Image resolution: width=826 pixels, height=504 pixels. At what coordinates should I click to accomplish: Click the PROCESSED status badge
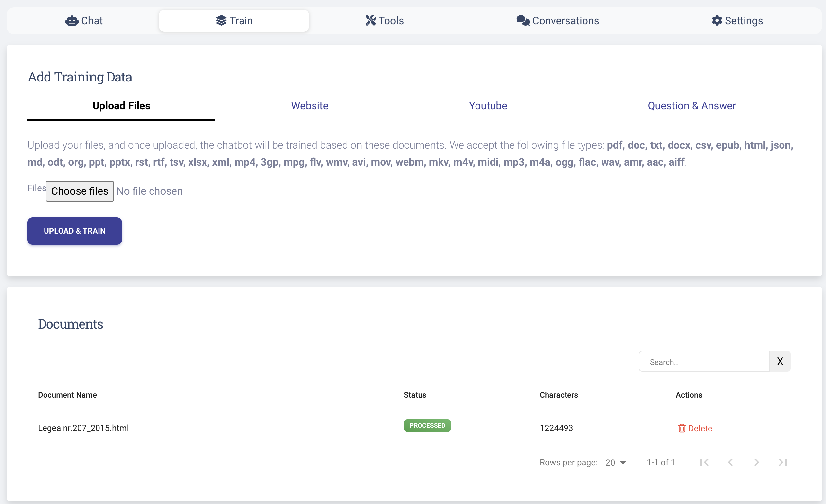427,425
